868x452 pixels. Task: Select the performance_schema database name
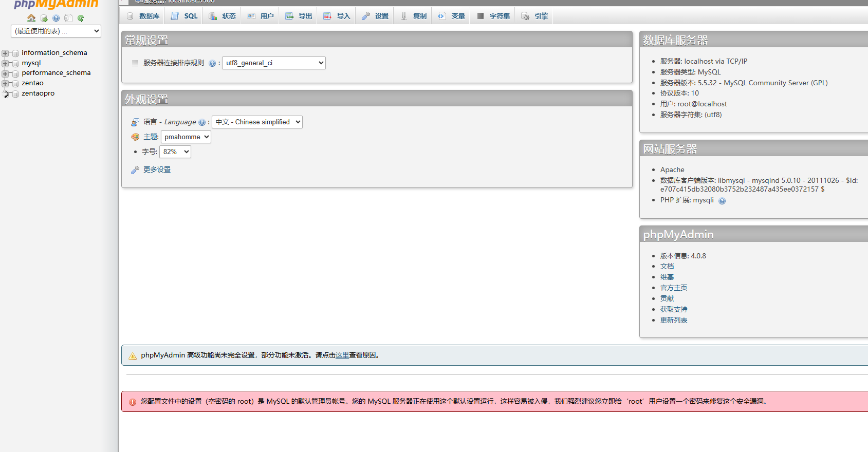(56, 72)
